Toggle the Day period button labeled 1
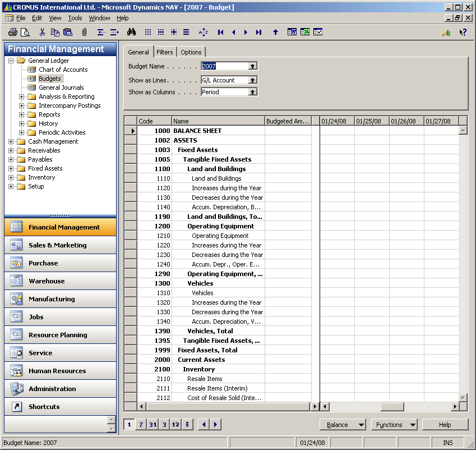Viewport: 476px width, 450px height. point(130,425)
